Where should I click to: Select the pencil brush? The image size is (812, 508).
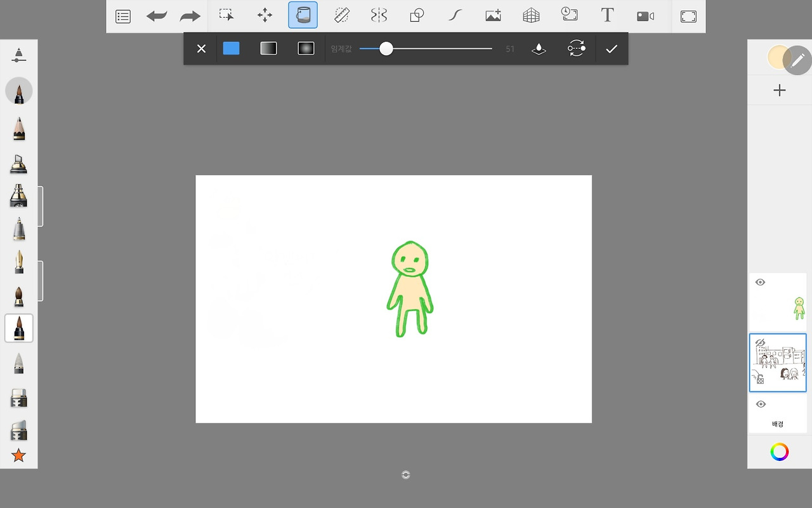(19, 129)
